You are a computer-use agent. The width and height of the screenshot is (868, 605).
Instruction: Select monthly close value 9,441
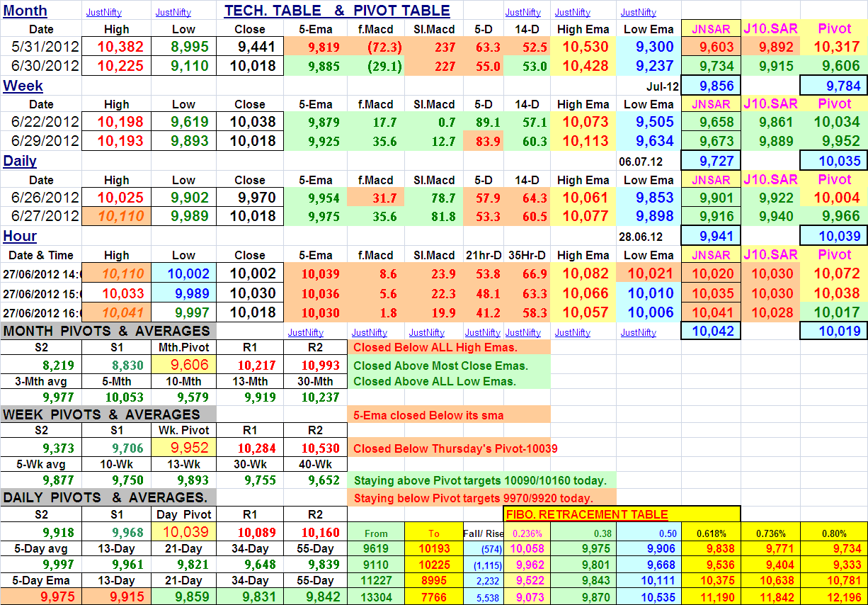pos(250,47)
